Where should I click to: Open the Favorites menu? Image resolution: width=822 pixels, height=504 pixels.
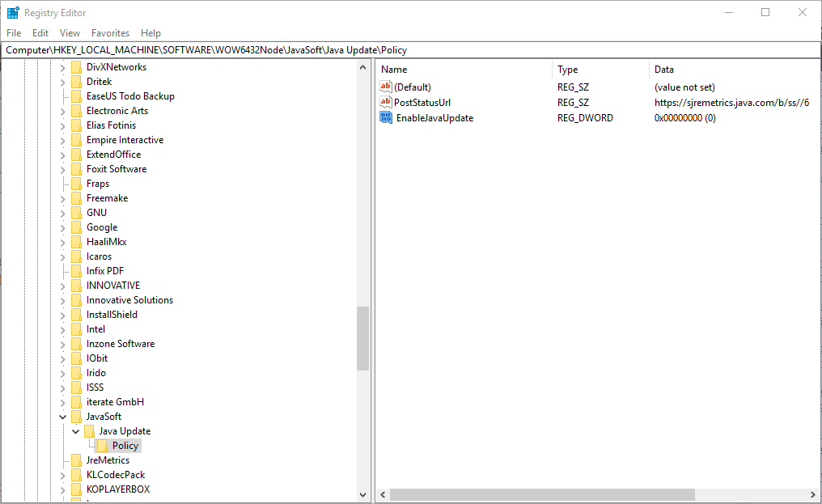[x=110, y=33]
